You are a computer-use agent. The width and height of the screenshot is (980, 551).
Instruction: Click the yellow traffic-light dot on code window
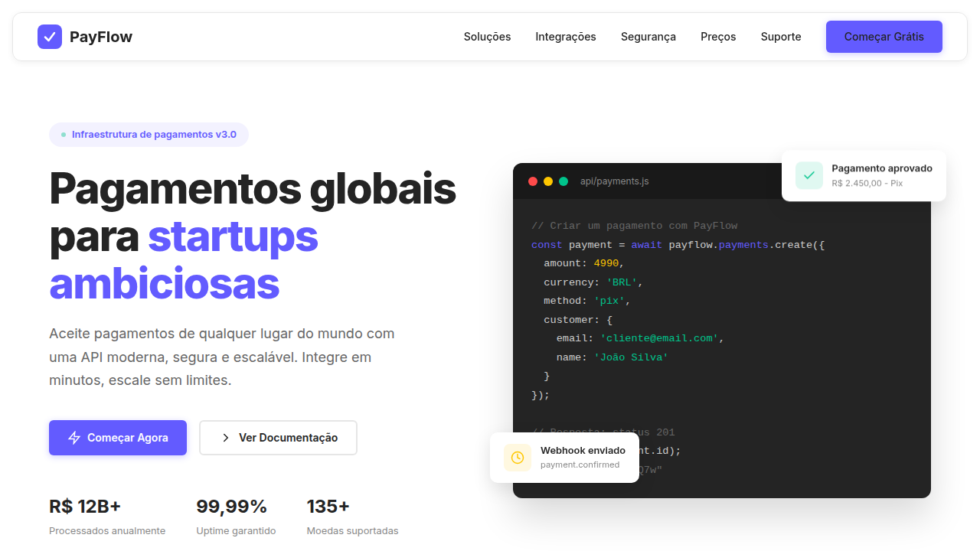point(548,182)
